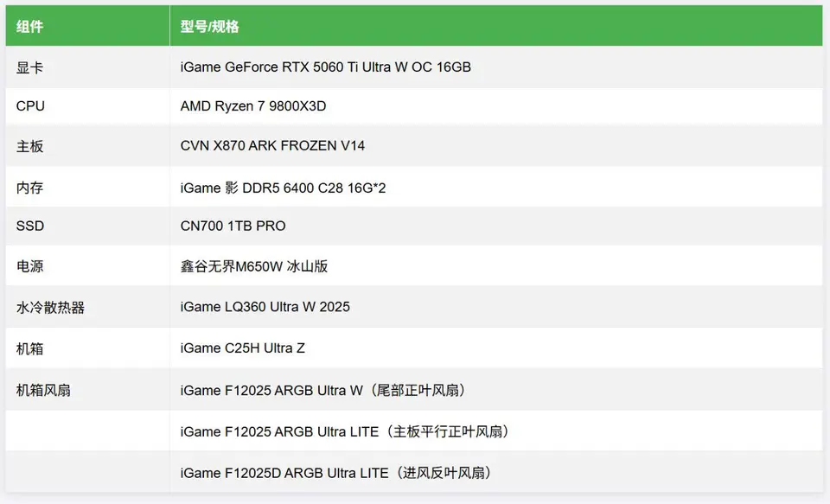This screenshot has width=830, height=504.
Task: Select the CPU row label
Action: coord(30,105)
